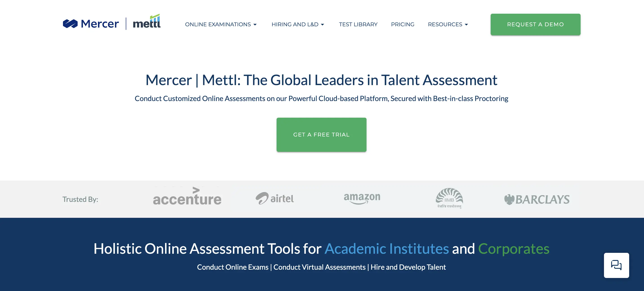Click Get a Free Trial button
The height and width of the screenshot is (291, 644).
click(321, 135)
